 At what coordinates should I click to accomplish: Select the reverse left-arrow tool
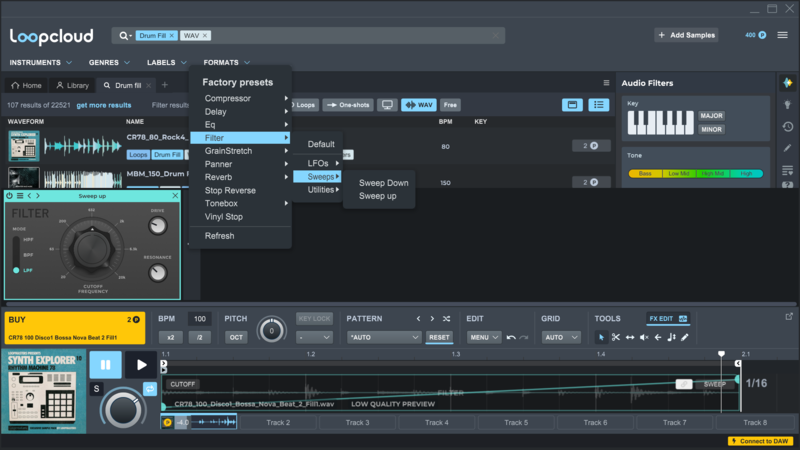658,337
